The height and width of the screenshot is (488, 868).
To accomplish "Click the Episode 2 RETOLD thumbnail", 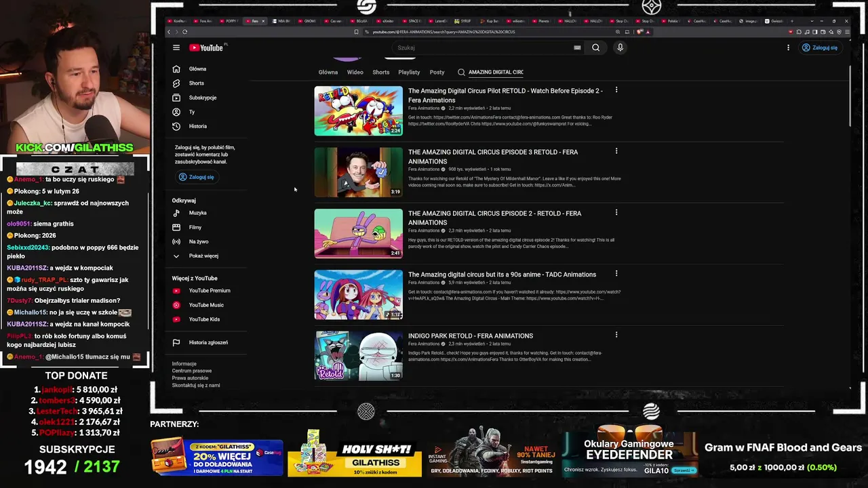I will pyautogui.click(x=358, y=233).
